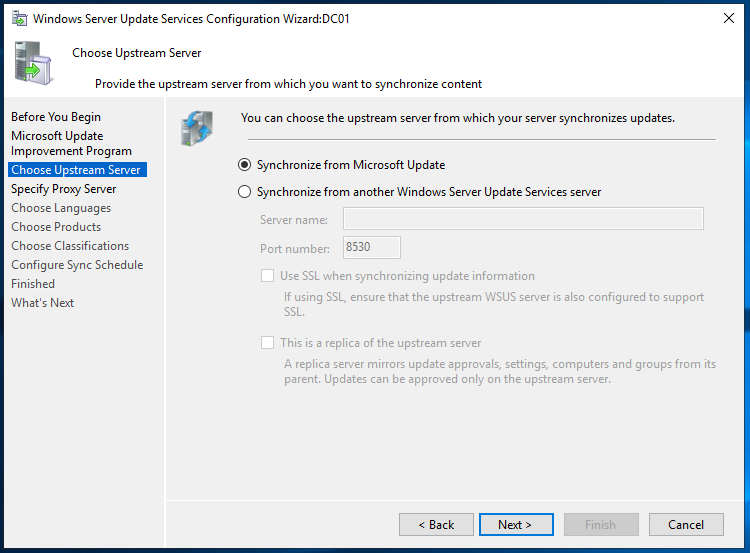Open the Choose Languages step
The image size is (750, 553).
(61, 208)
